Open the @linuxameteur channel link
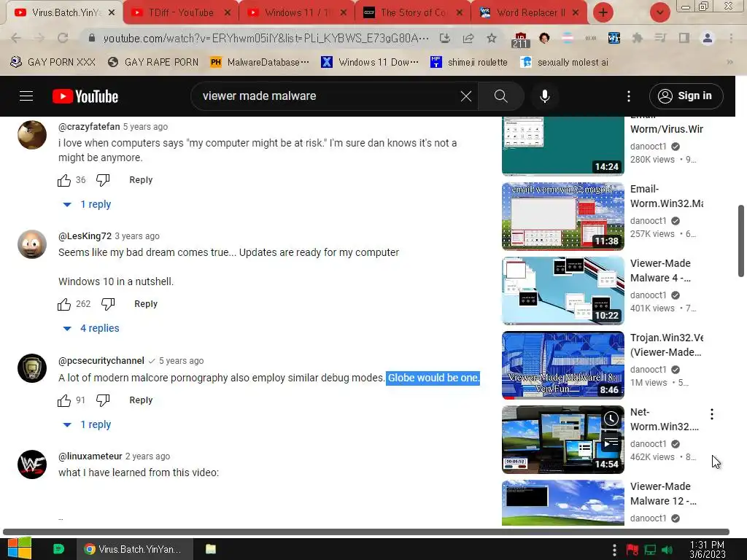The width and height of the screenshot is (747, 560). coord(90,456)
